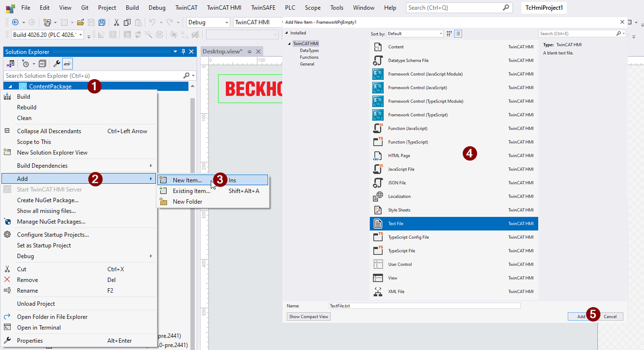644x350 pixels.
Task: Click the Cut scissors icon in toolbar
Action: [x=117, y=22]
